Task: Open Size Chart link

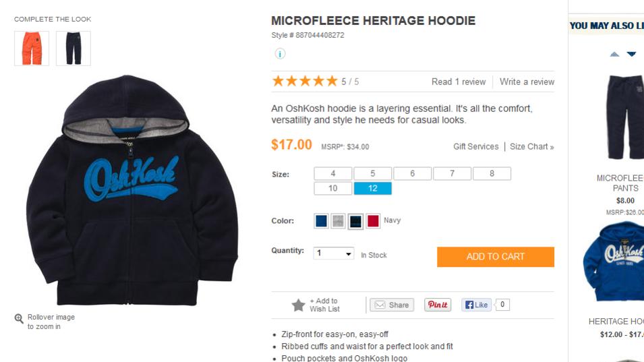Action: pyautogui.click(x=532, y=146)
